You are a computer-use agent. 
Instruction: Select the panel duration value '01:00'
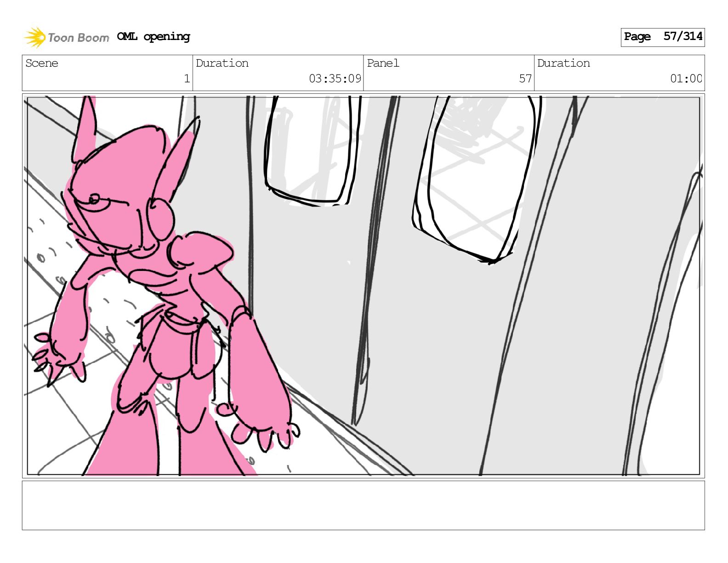686,79
